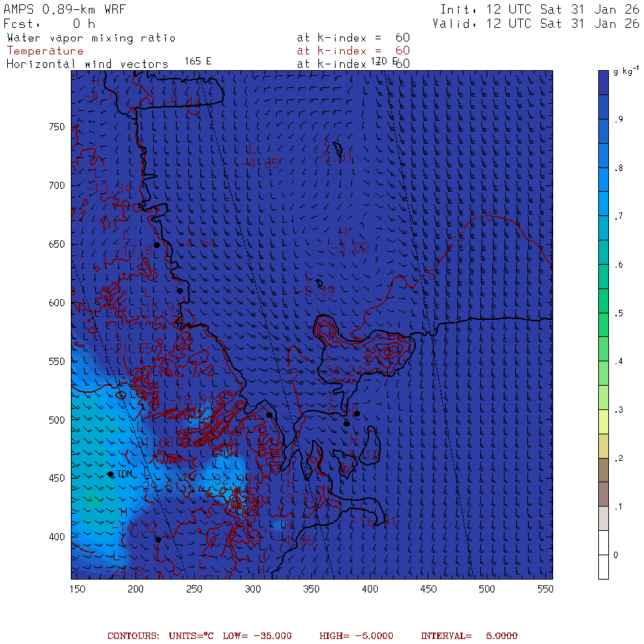Select the "Fcst: 0 h" forecast hour label

pyautogui.click(x=49, y=24)
